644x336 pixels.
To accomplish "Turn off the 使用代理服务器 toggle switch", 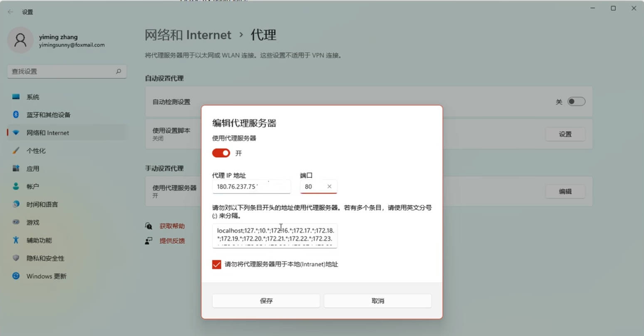I will (x=221, y=153).
